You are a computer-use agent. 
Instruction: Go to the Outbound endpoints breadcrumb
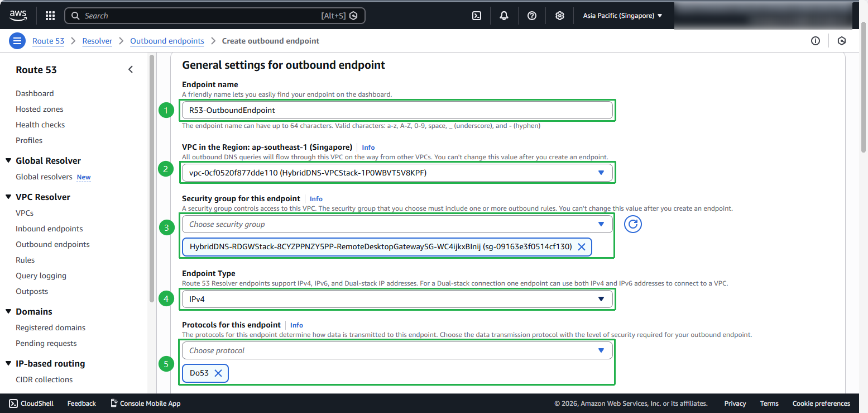[167, 41]
